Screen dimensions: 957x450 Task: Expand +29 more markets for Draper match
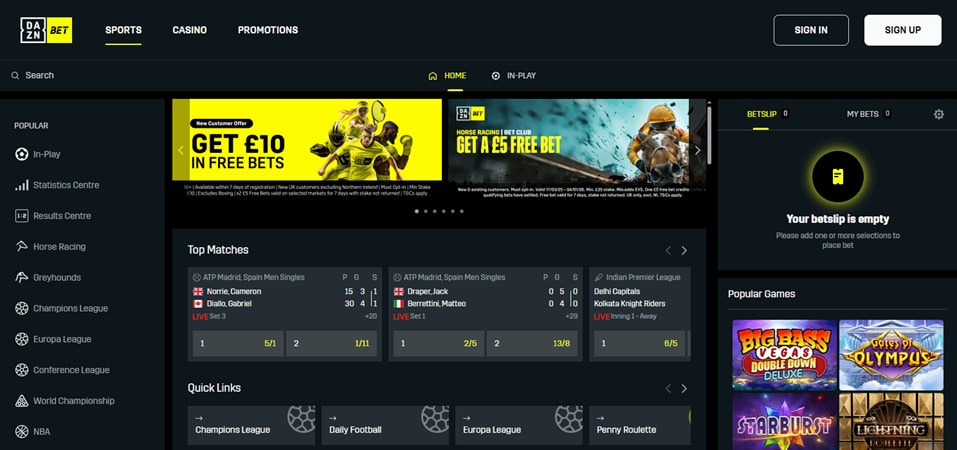572,316
